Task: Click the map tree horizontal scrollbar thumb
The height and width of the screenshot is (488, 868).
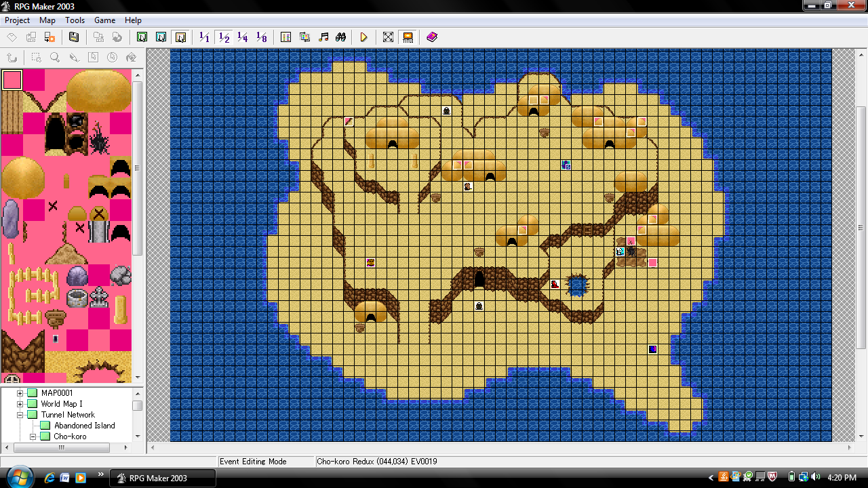Action: pyautogui.click(x=61, y=447)
